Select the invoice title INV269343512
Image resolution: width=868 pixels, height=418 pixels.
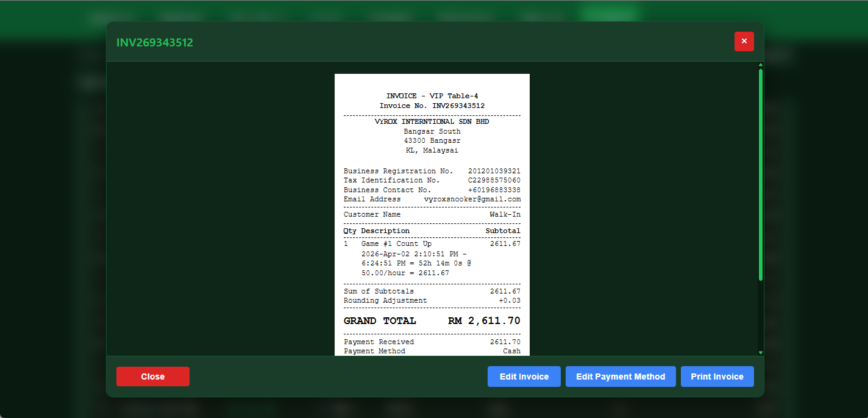pos(155,43)
